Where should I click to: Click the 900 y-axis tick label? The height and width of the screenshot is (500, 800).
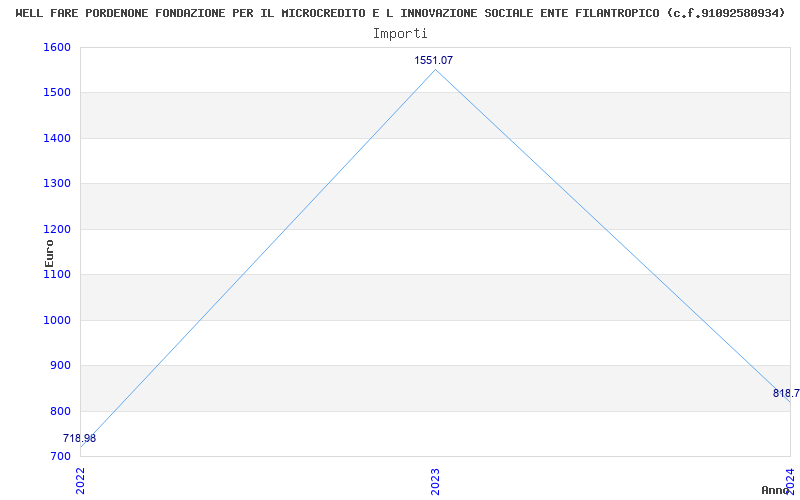click(59, 366)
